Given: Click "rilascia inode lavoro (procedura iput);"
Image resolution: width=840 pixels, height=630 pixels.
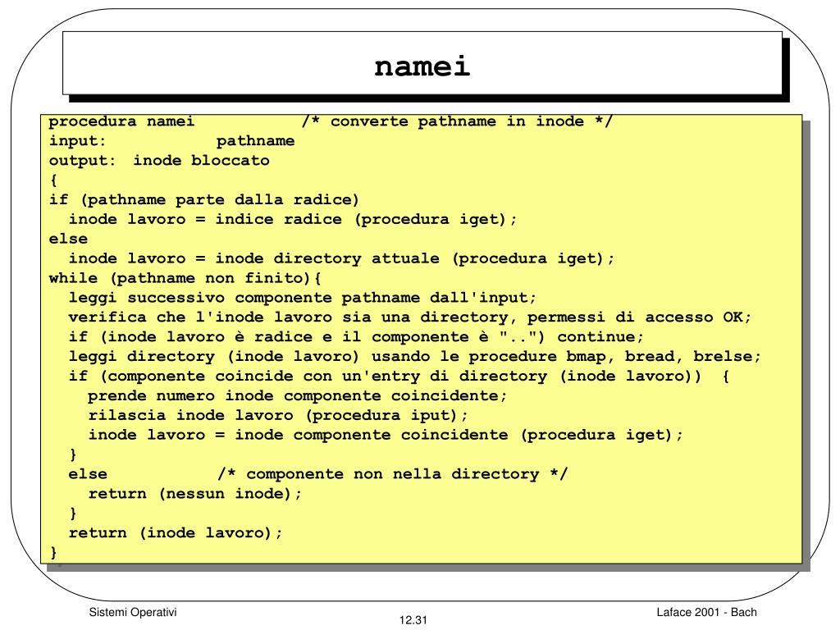Looking at the screenshot, I should (278, 416).
